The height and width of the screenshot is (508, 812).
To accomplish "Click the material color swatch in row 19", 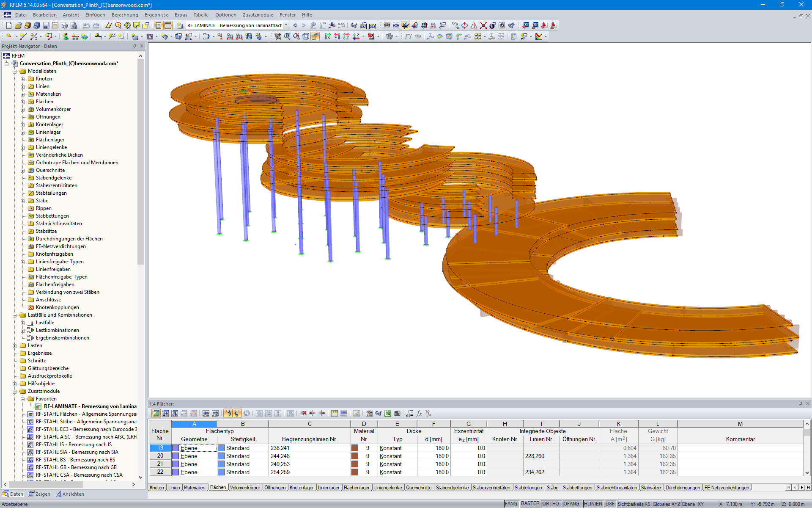I will point(355,448).
